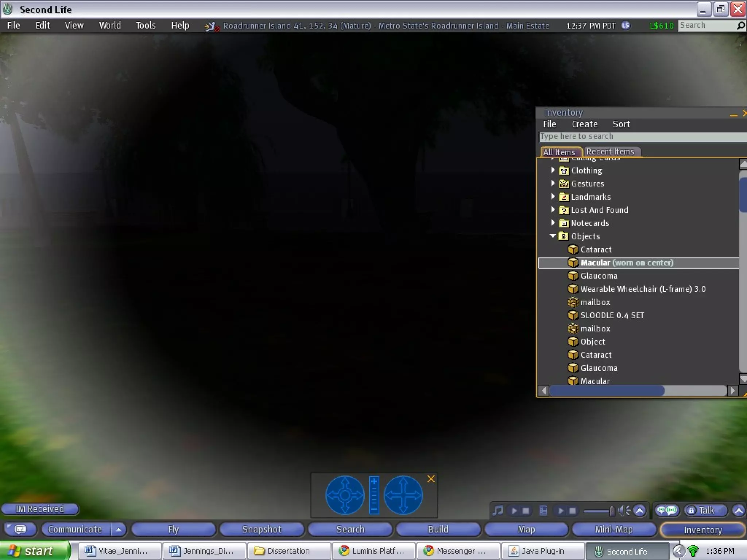Click the camera orbit control circle

coord(345,495)
